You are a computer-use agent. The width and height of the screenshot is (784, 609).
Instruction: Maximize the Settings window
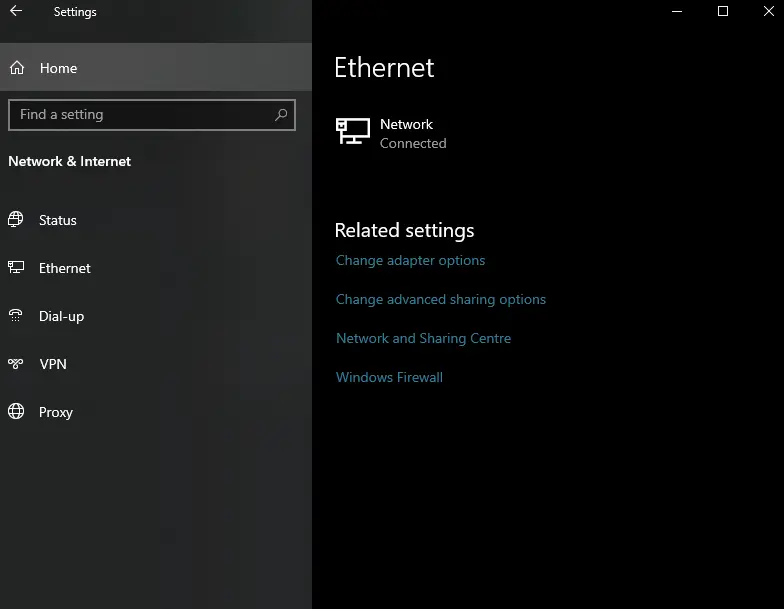[723, 11]
